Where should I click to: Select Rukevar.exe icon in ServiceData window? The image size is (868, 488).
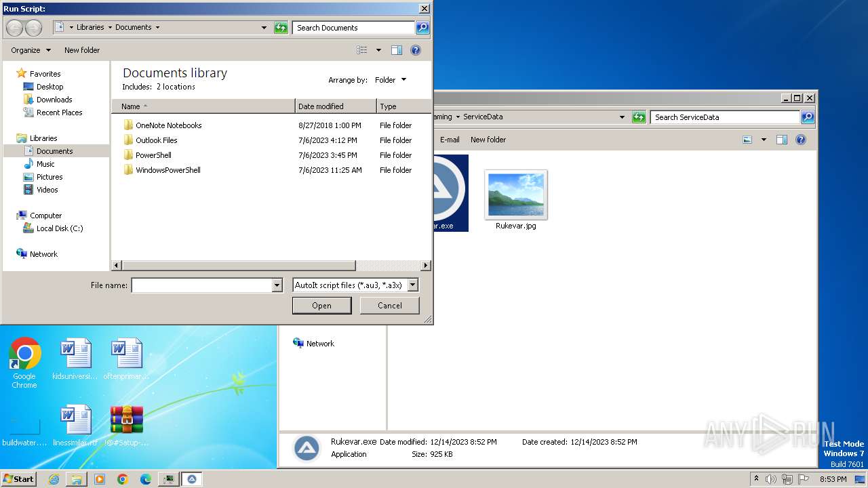pos(450,193)
